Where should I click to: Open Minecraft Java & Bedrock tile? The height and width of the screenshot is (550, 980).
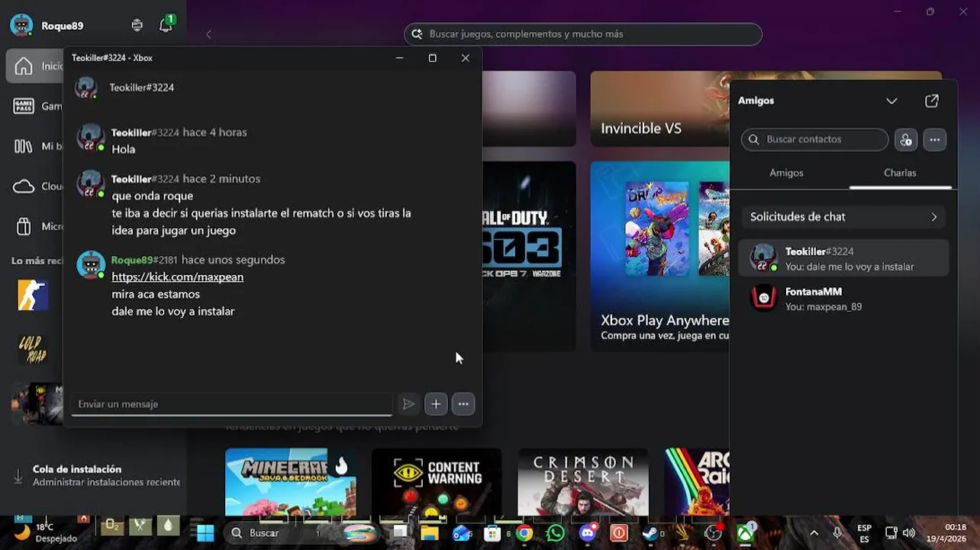pos(291,482)
